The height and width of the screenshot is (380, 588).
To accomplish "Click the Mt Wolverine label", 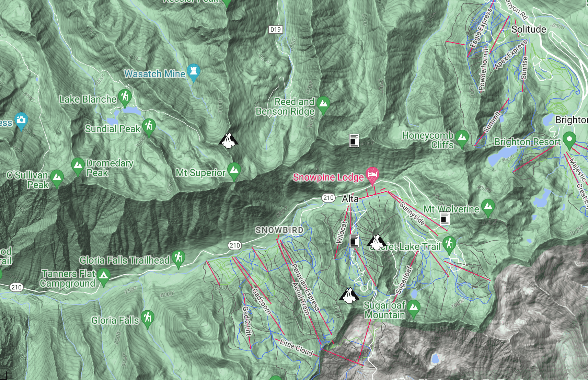I will pos(451,209).
